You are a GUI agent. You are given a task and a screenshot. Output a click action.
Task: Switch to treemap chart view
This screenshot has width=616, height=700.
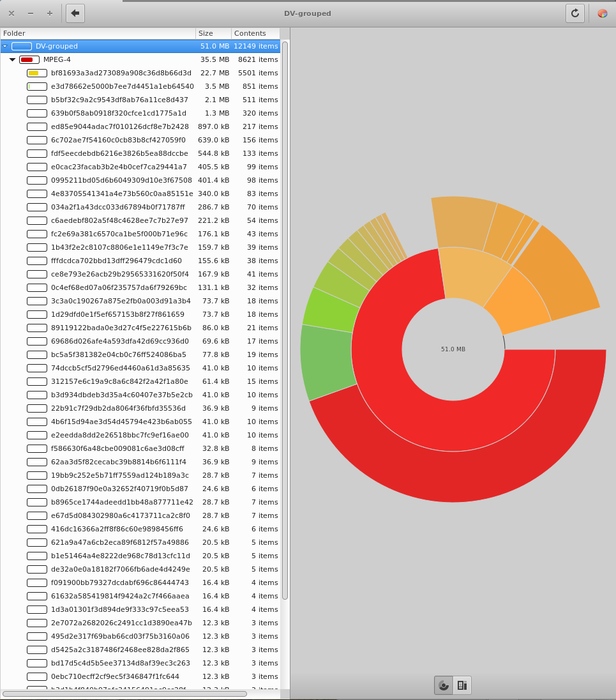tap(462, 685)
